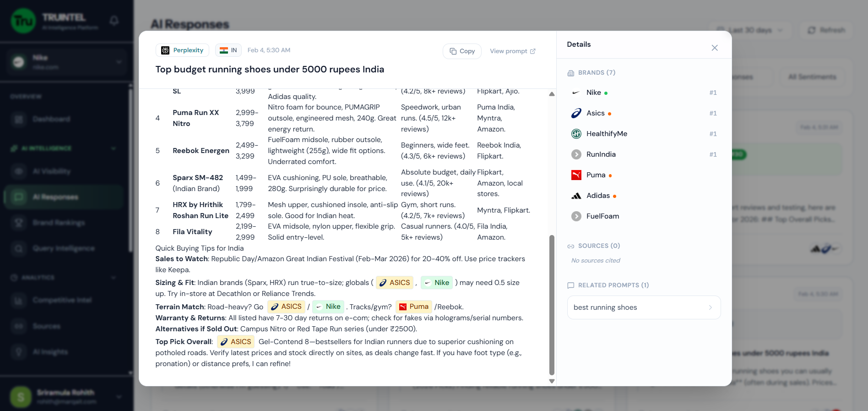
Task: Click the Nike tag in Sizing & Fit
Action: pos(437,283)
